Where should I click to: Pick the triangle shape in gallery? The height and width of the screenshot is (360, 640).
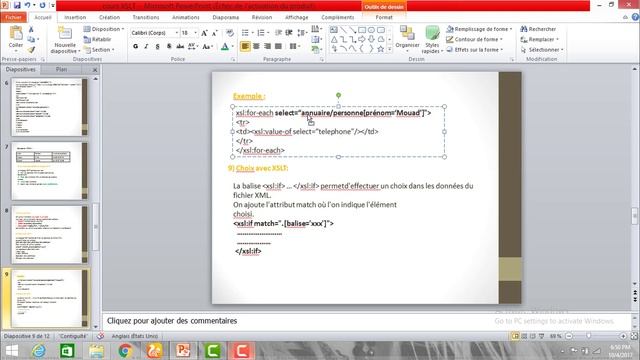pyautogui.click(x=334, y=39)
